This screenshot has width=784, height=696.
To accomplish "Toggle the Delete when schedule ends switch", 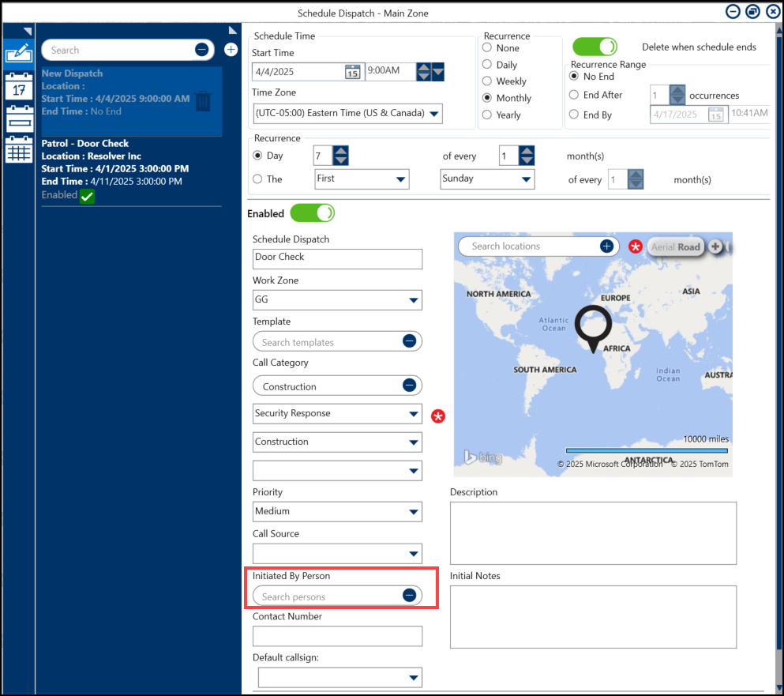I will click(595, 47).
